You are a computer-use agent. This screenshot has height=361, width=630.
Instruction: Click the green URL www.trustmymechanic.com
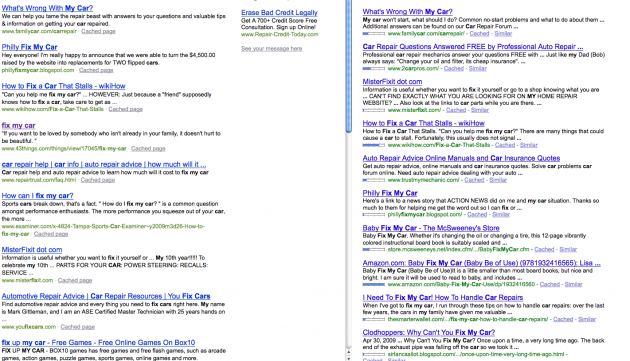[x=423, y=180]
